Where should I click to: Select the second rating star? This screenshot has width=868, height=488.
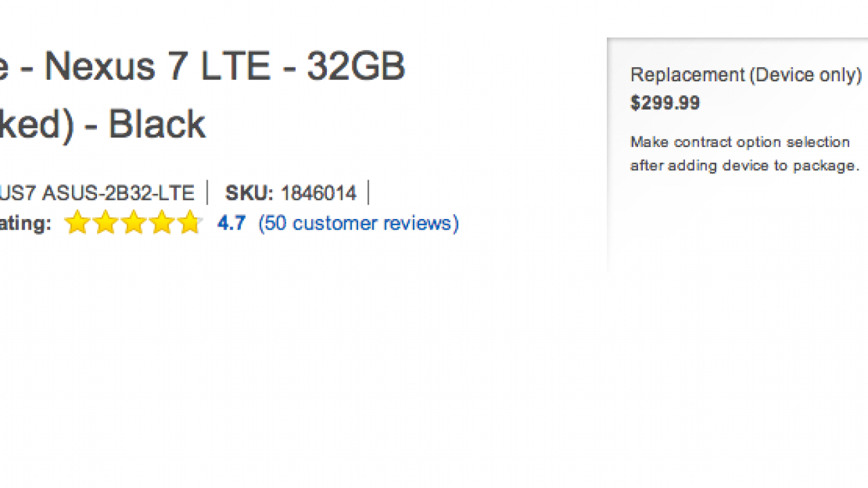106,223
